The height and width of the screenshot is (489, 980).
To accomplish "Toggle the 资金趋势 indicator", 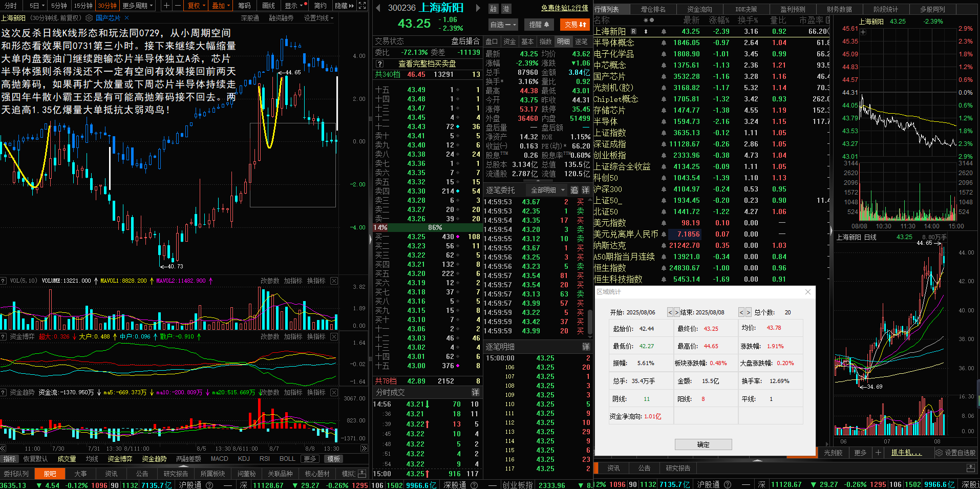I will click(154, 459).
